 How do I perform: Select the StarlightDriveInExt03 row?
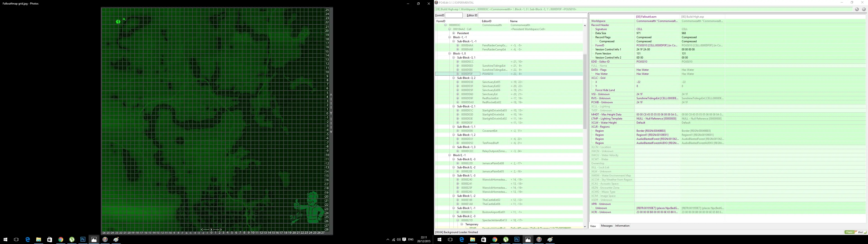tap(509, 110)
